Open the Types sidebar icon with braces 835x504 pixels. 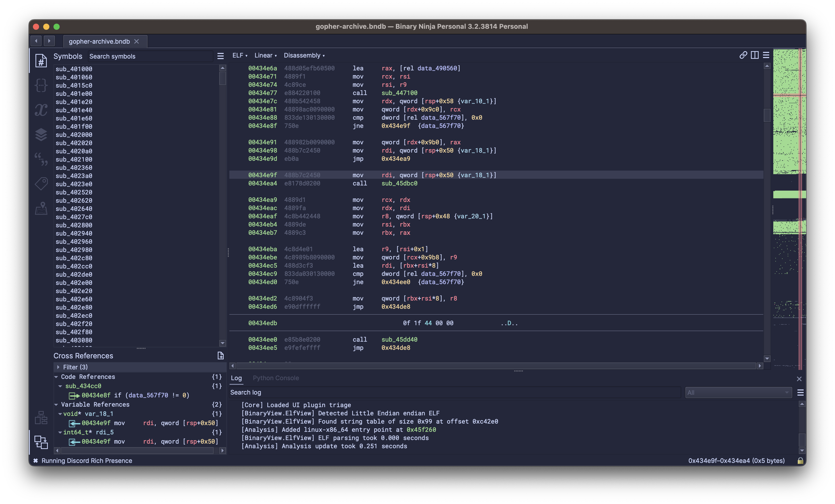point(41,85)
